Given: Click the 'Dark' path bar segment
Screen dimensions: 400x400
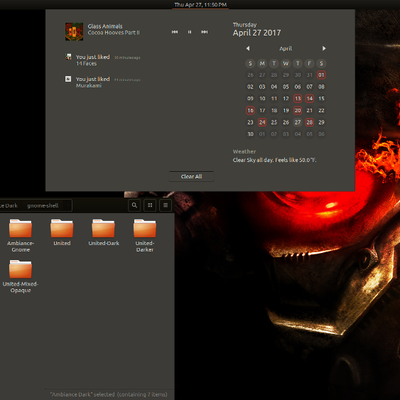Looking at the screenshot, I should (x=9, y=206).
